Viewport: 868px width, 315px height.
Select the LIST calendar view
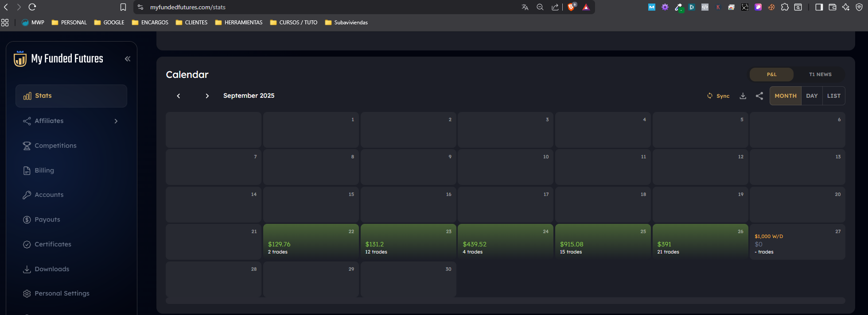point(833,96)
